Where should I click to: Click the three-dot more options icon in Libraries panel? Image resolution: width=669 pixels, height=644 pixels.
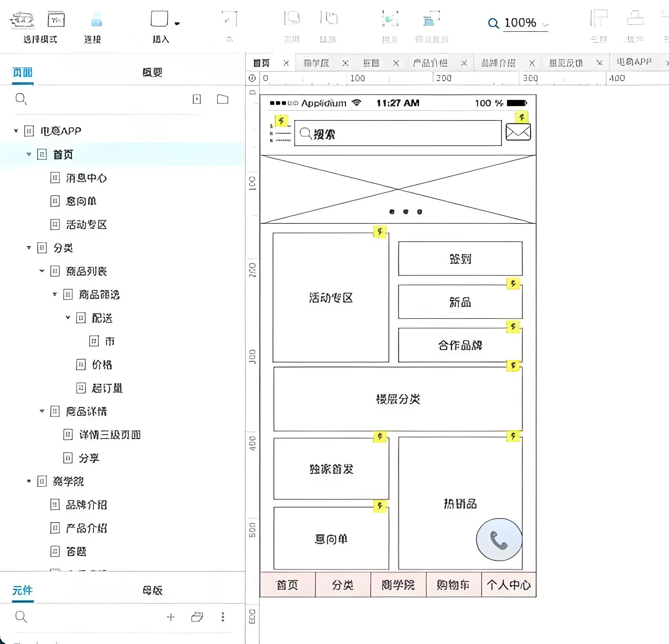click(223, 617)
